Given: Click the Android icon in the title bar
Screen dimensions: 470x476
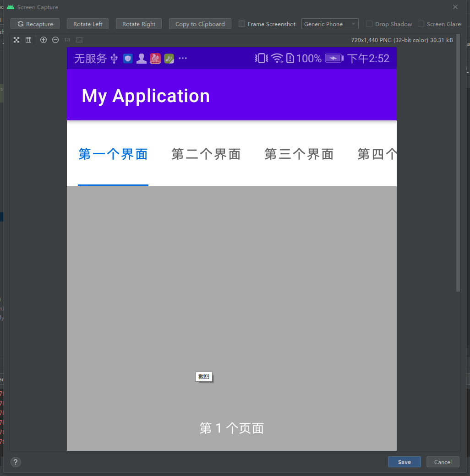Looking at the screenshot, I should pos(10,7).
